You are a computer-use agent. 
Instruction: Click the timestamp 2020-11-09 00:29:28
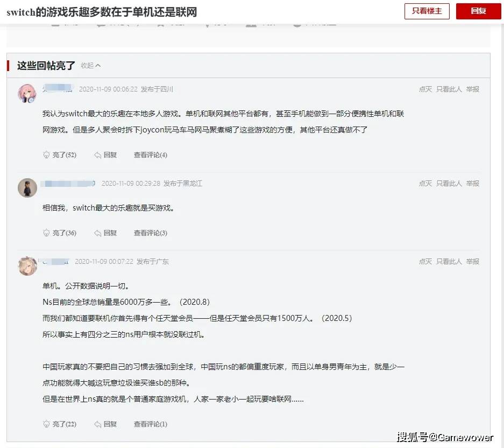[x=131, y=184]
